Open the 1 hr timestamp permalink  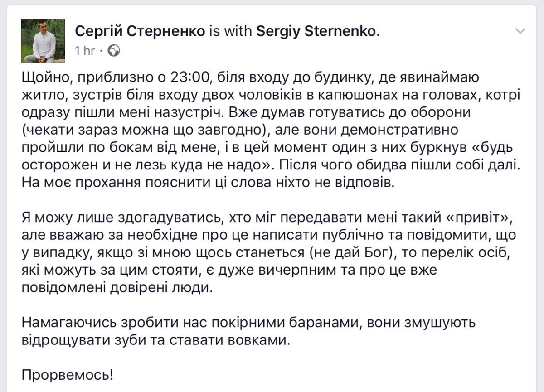pyautogui.click(x=85, y=50)
